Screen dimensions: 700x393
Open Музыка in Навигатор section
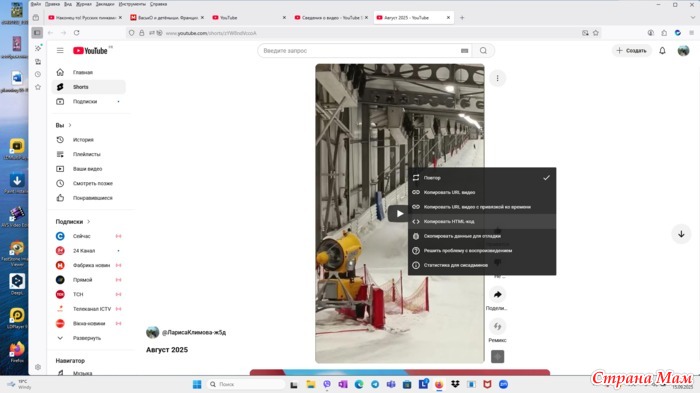click(88, 373)
